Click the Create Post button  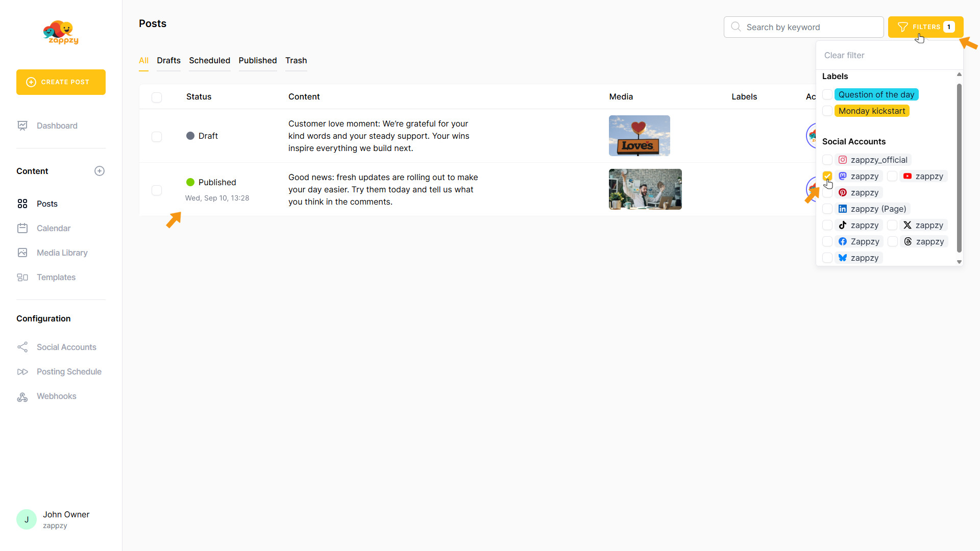(x=61, y=82)
